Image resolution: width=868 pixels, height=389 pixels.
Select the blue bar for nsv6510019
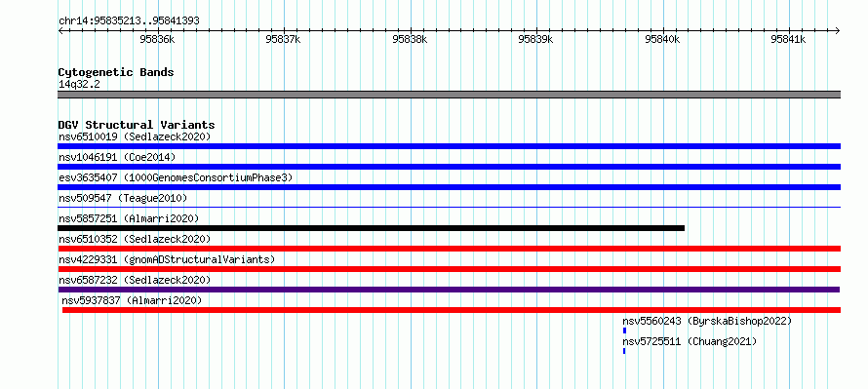(x=449, y=146)
